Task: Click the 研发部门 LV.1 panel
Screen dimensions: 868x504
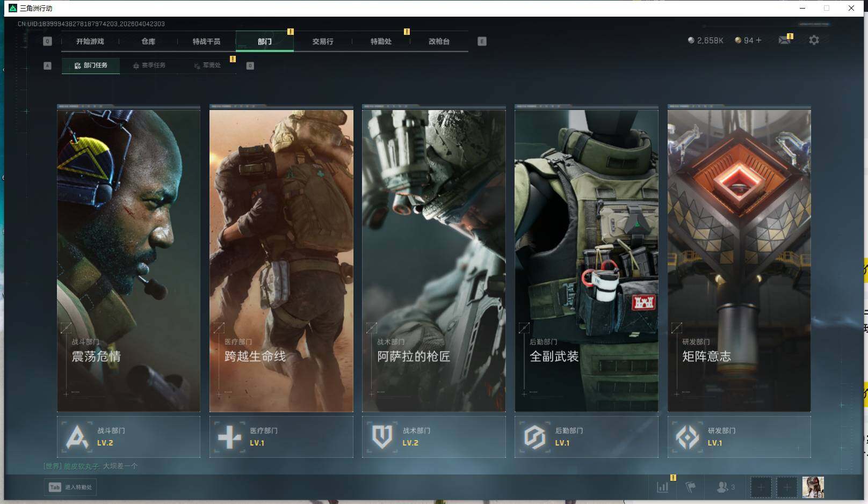Action: tap(739, 437)
